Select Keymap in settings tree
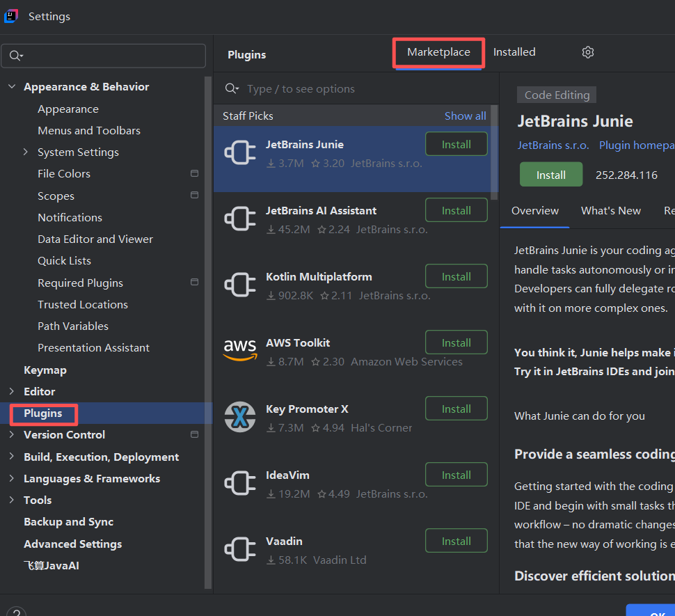This screenshot has height=616, width=675. (x=45, y=370)
